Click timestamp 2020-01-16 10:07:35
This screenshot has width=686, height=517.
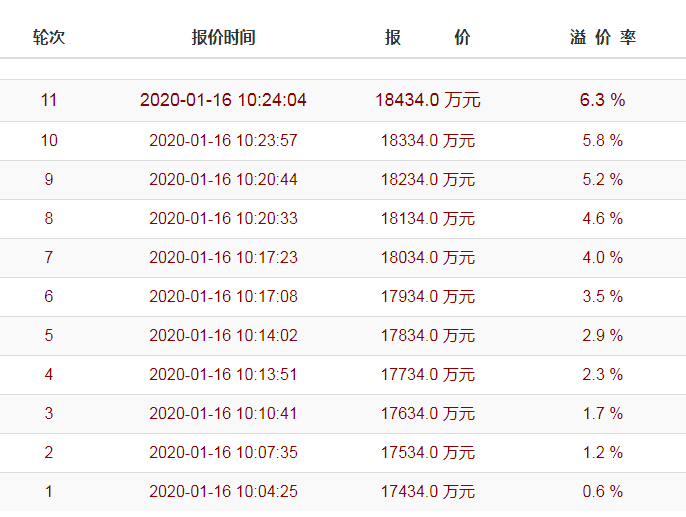(x=223, y=453)
